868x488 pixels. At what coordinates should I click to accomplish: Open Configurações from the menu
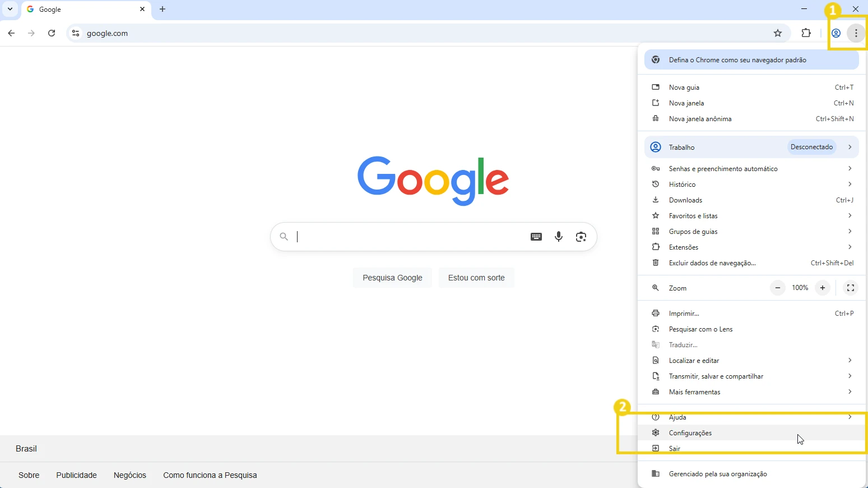tap(751, 433)
